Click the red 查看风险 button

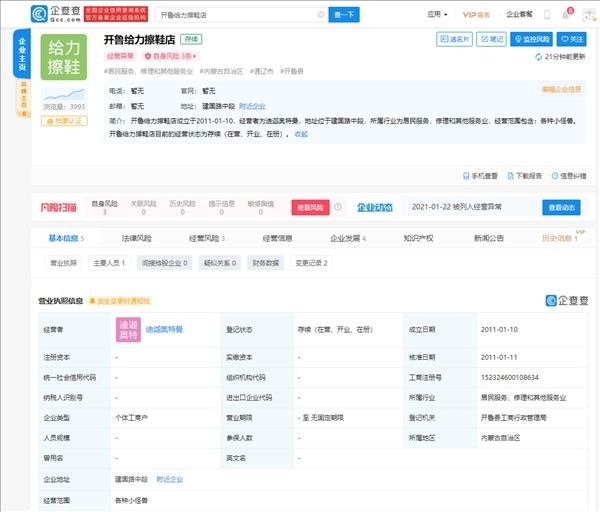click(309, 207)
